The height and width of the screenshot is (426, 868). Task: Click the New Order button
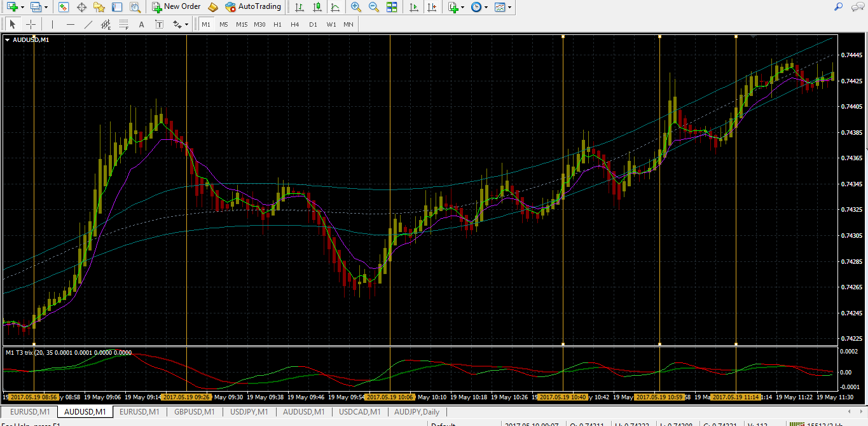pos(177,7)
